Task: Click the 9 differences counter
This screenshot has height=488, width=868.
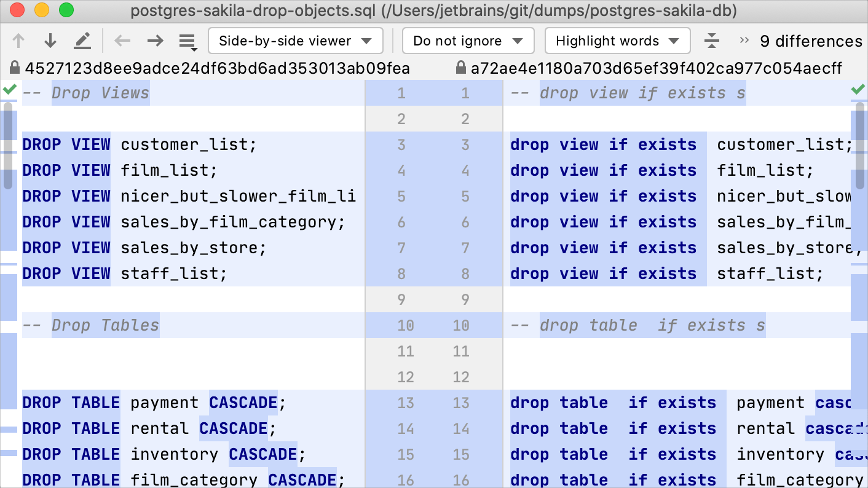Action: [x=812, y=41]
